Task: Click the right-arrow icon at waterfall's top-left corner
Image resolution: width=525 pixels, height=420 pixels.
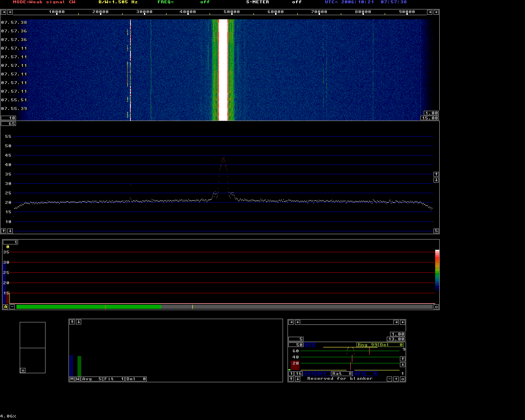Action: [4, 12]
